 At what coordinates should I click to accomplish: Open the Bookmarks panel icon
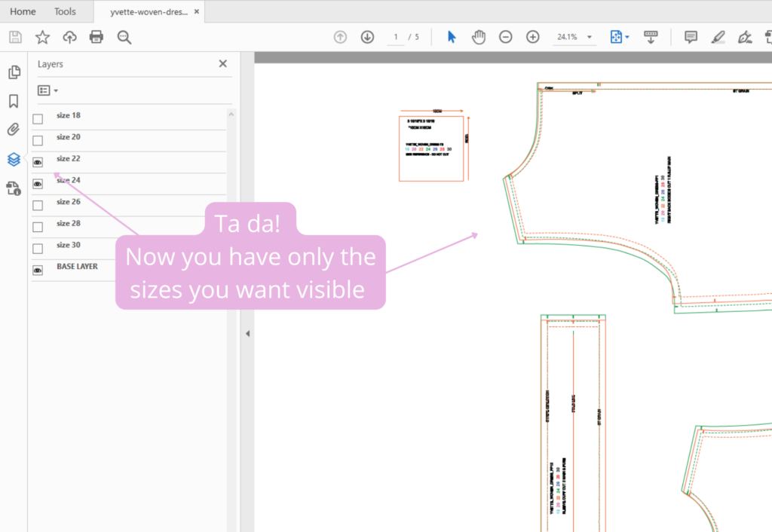pyautogui.click(x=14, y=101)
